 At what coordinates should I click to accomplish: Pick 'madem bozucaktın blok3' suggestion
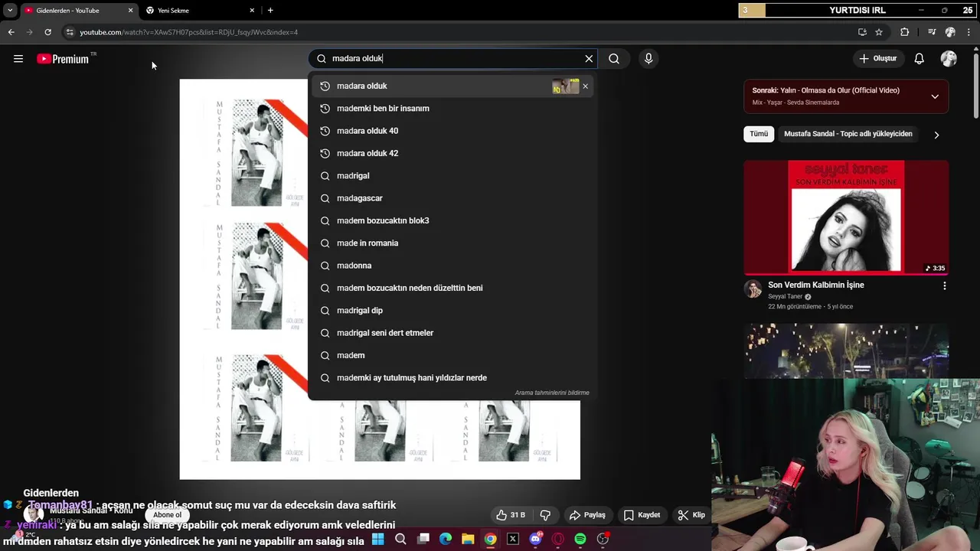pos(452,220)
